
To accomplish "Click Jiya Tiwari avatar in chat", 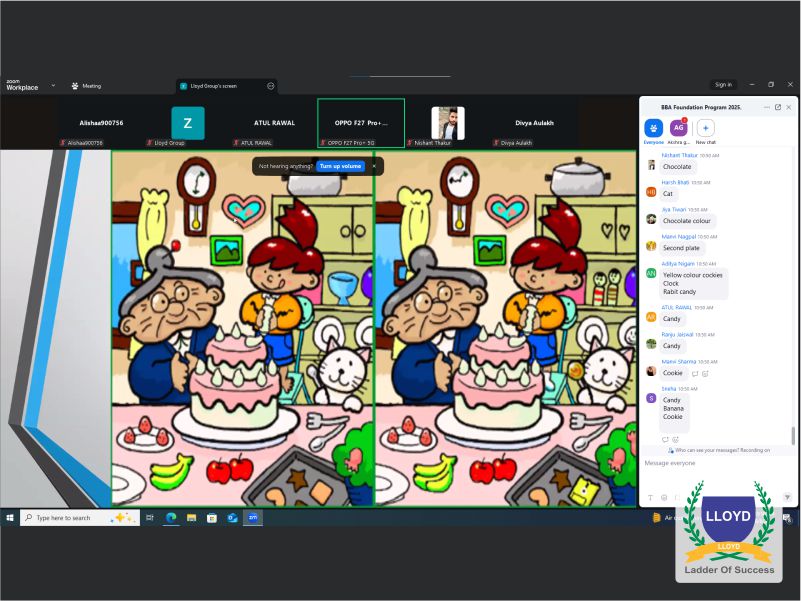I will pos(651,219).
